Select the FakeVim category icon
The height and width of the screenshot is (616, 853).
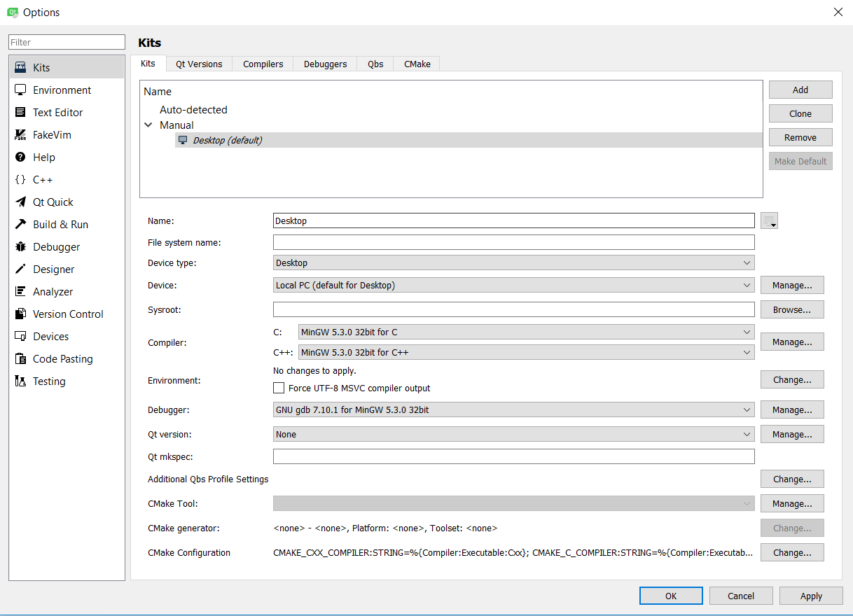point(20,135)
